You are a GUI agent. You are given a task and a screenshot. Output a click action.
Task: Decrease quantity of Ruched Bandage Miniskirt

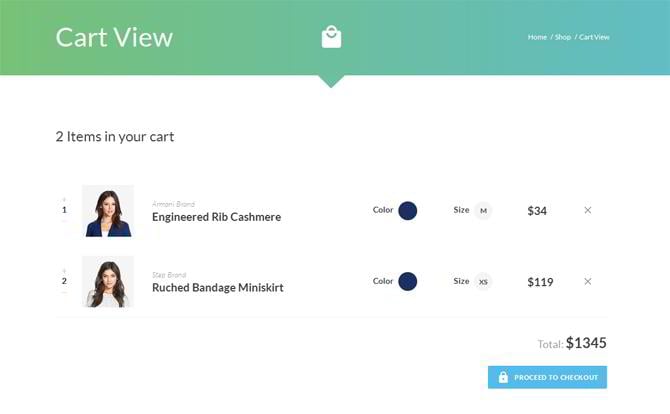[x=64, y=292]
